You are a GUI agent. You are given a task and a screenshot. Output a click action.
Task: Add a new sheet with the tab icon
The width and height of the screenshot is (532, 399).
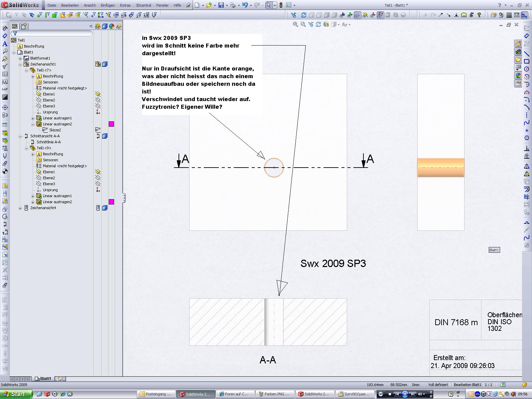[x=60, y=379]
